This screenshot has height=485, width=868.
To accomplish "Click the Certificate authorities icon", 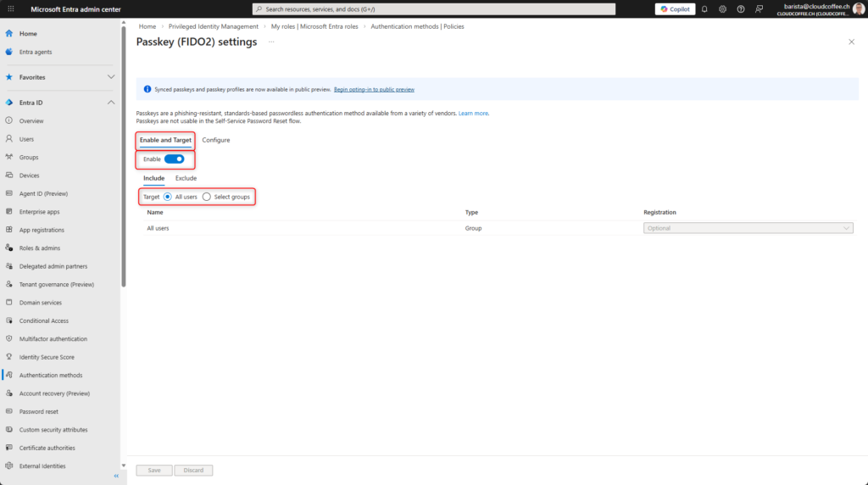I will pyautogui.click(x=8, y=448).
